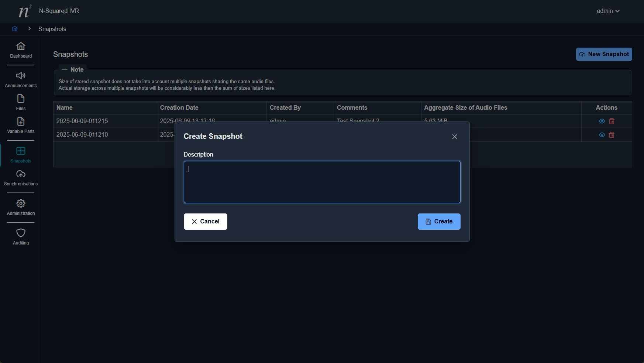644x363 pixels.
Task: Collapse the Note panel
Action: (65, 69)
